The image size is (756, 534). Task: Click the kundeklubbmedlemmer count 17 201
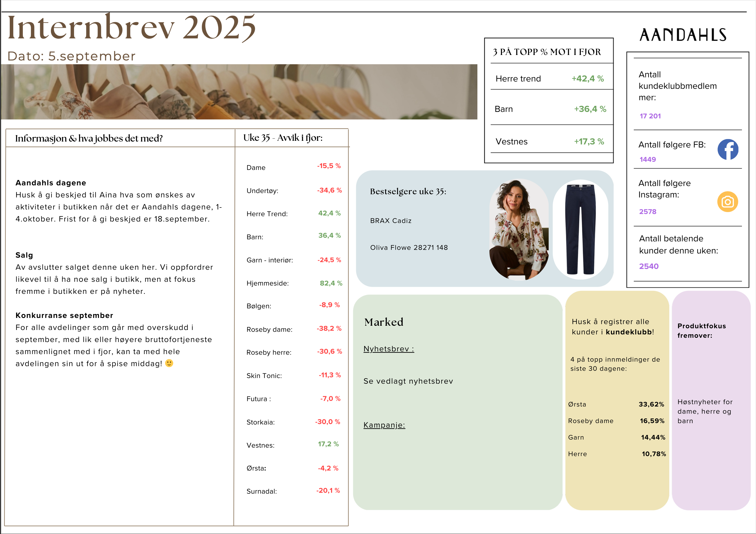650,116
